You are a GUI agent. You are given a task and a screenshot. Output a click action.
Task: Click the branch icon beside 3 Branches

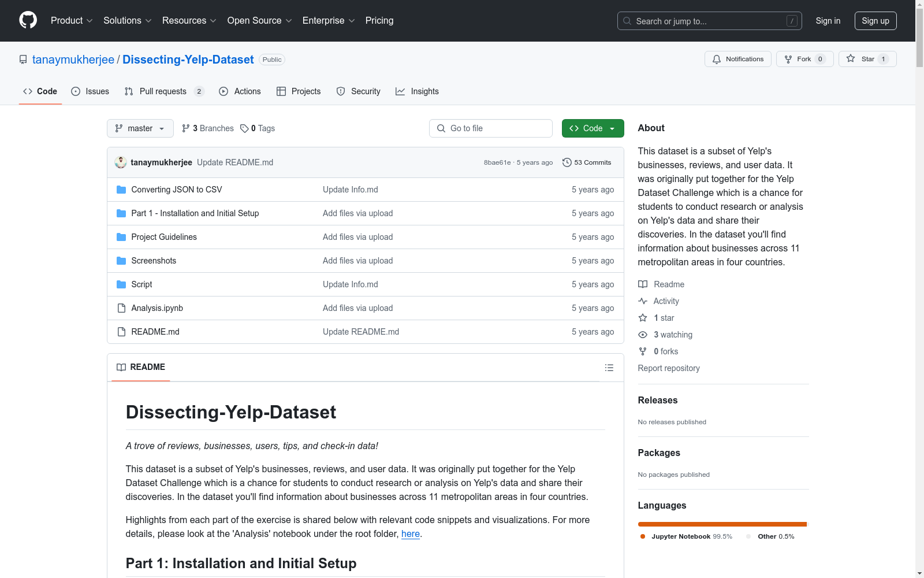(186, 128)
